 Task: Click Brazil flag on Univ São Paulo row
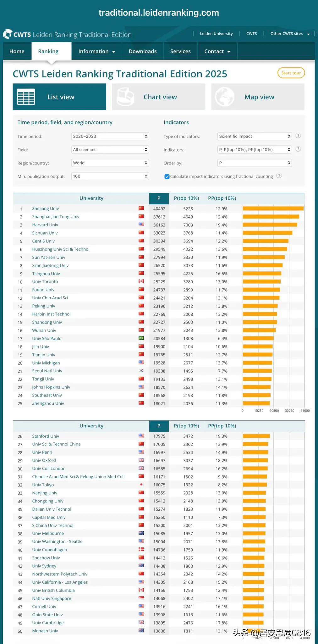[x=141, y=338]
